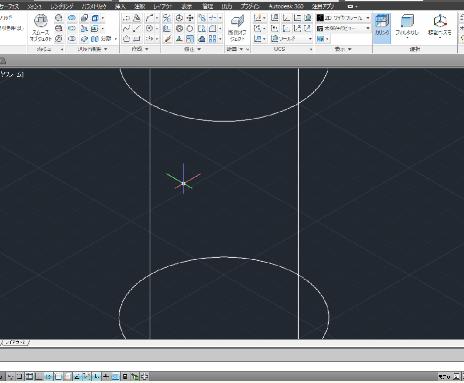Click the Extrude Faces icon in Solid Editing
Viewport: 464px width, 383px height.
95,18
